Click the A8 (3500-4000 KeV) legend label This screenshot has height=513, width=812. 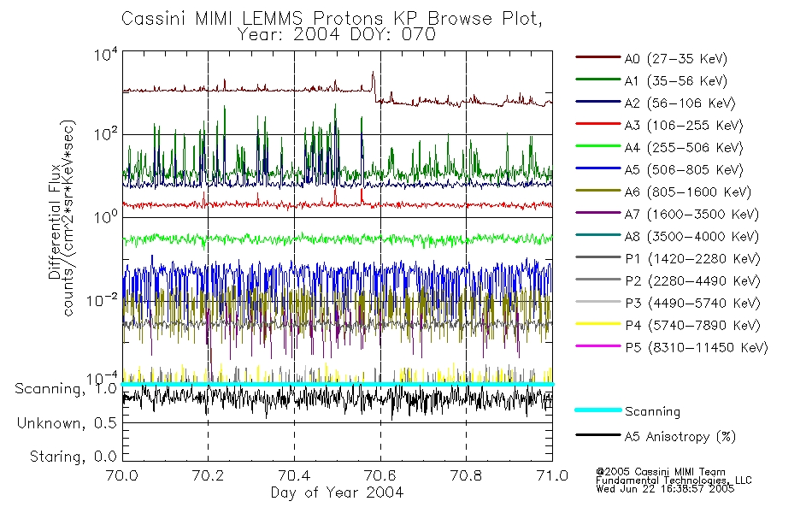[x=691, y=237]
